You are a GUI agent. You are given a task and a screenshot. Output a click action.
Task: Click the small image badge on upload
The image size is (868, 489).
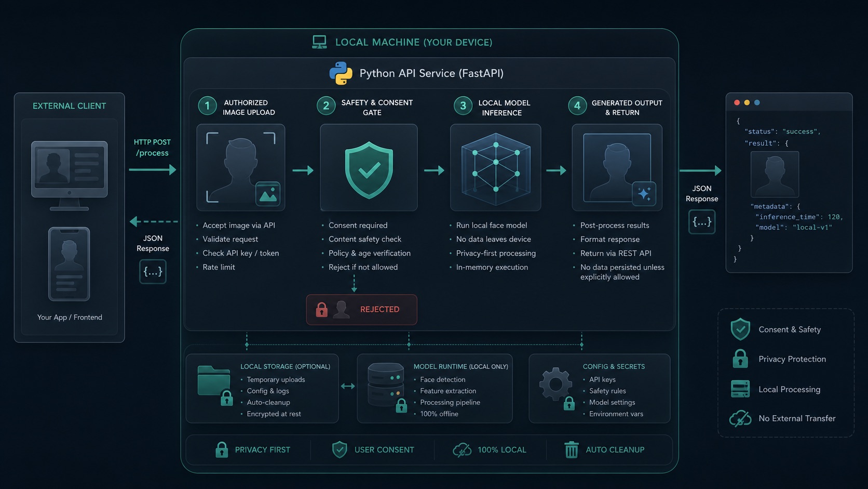pos(268,194)
